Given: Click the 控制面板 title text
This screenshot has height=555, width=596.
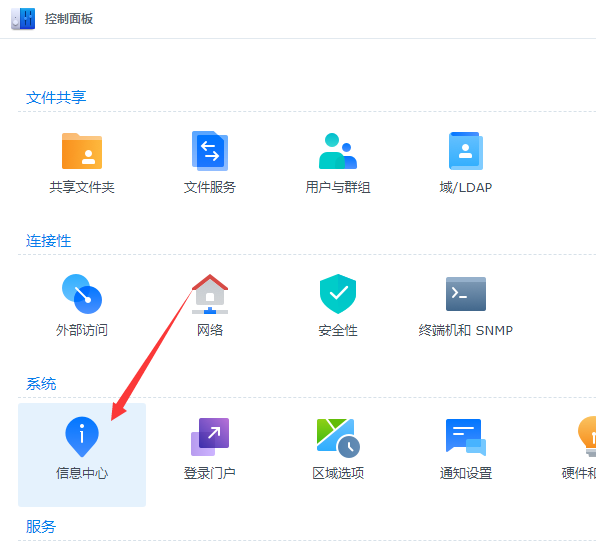Looking at the screenshot, I should [x=69, y=19].
